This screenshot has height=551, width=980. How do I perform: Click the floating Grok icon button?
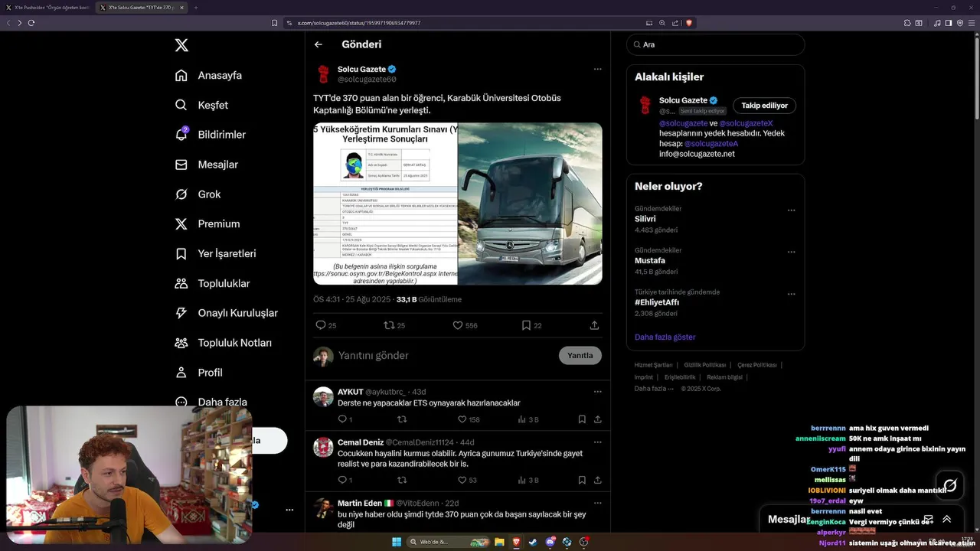tap(950, 485)
